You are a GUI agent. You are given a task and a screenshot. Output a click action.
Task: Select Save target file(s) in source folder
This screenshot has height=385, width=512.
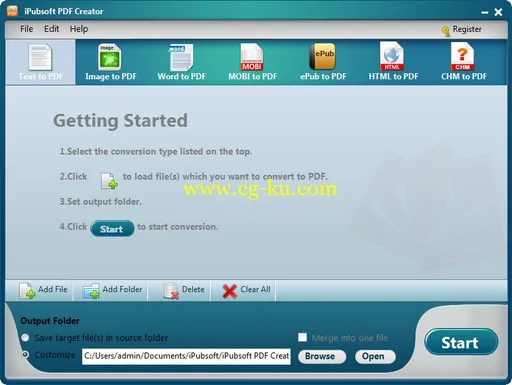25,338
